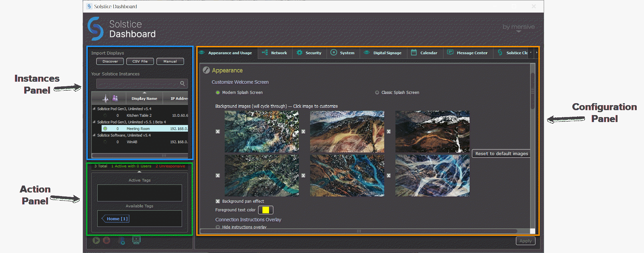Open the Appearance and Usage tab
Screen dimensions: 644x253
click(228, 53)
